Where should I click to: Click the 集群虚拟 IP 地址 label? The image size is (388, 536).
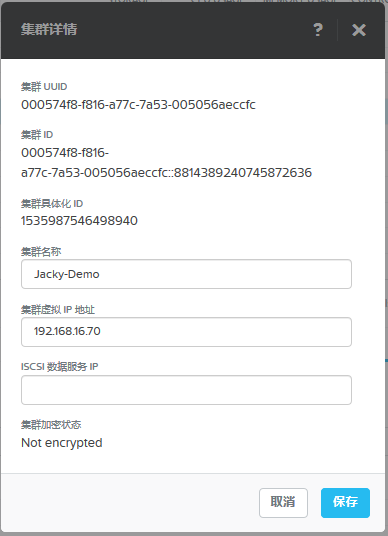[58, 310]
